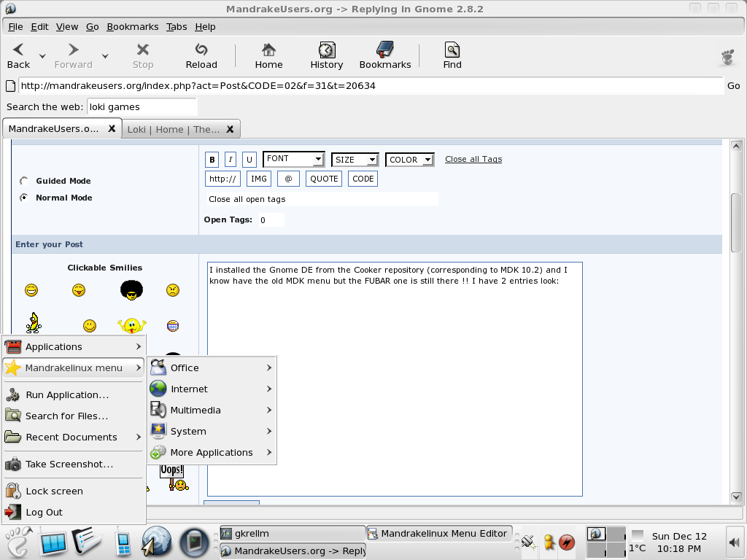Open the panel volume speaker control
The image size is (747, 560).
pos(734,542)
